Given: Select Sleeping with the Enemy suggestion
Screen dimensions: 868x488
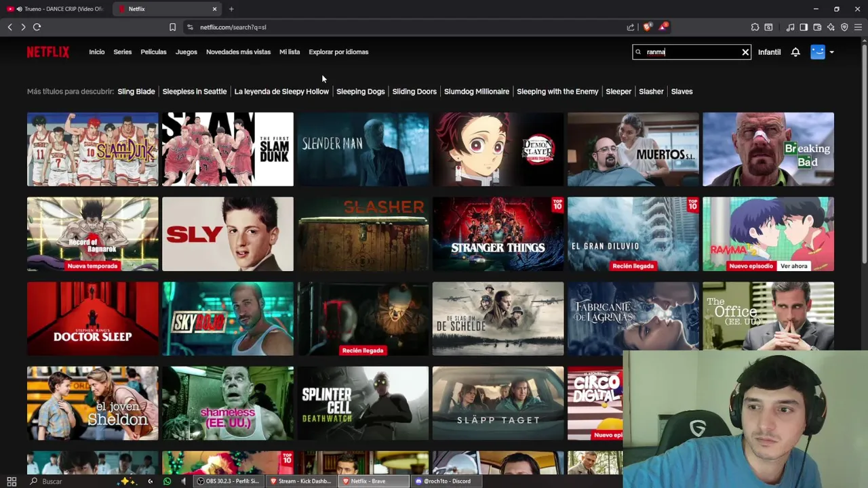Looking at the screenshot, I should pos(557,91).
